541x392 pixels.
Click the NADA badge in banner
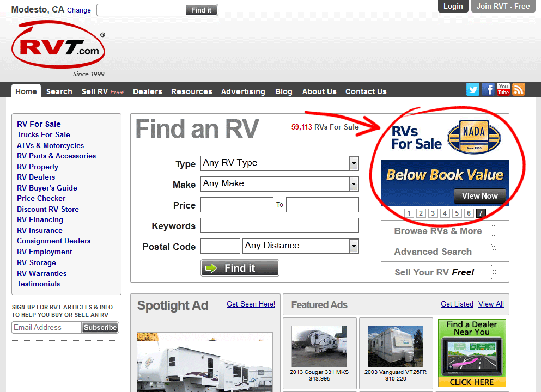click(474, 137)
